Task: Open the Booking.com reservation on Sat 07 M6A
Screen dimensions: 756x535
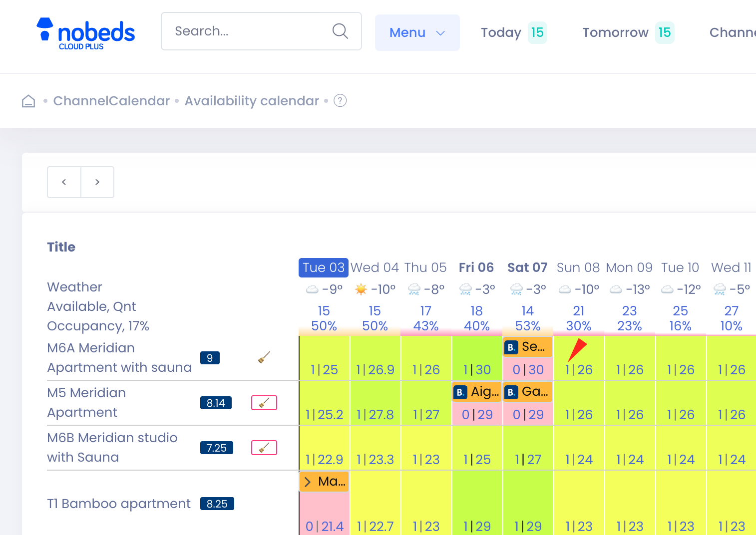Action: (528, 347)
